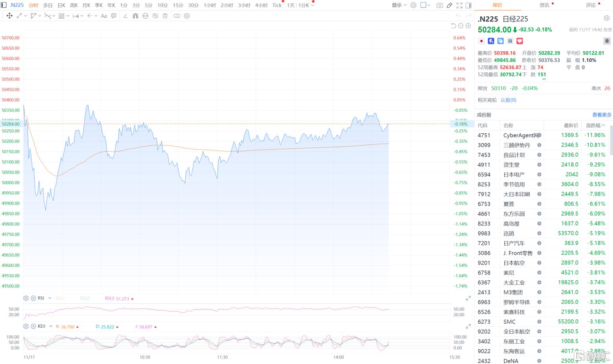
Task: Open the 显示 display dropdown
Action: [399, 5]
